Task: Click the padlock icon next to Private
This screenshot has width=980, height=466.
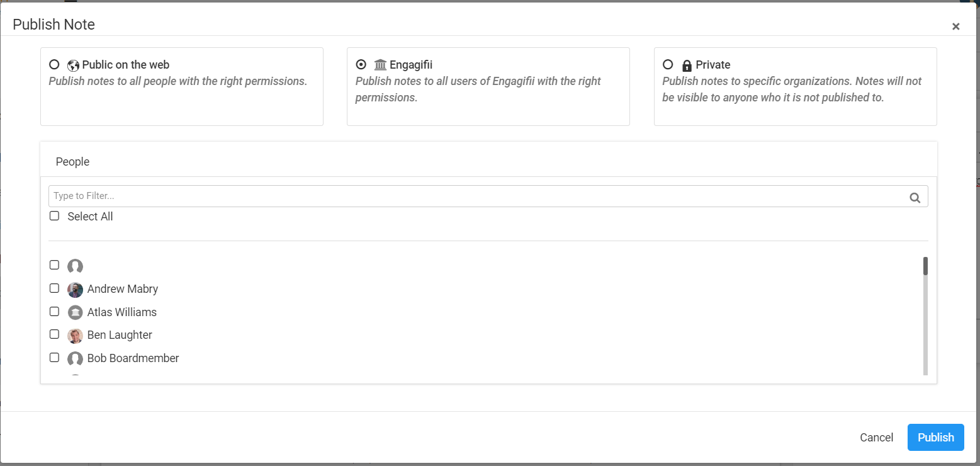Action: coord(687,65)
